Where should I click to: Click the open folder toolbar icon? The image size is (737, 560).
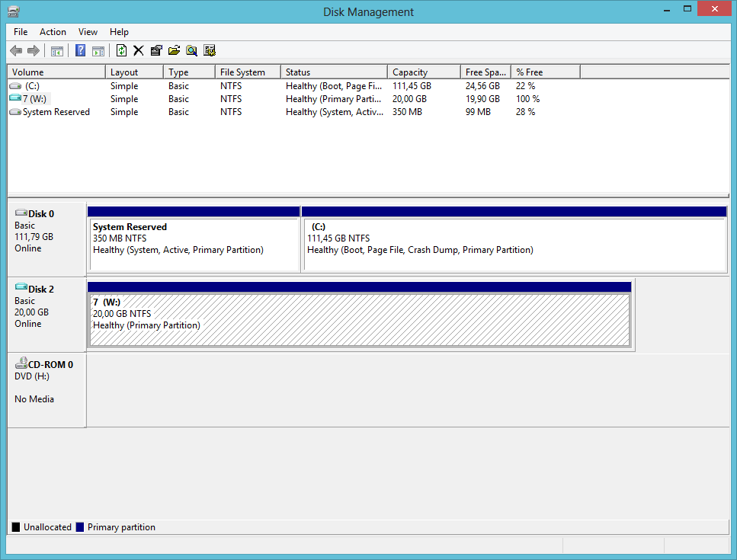coord(174,51)
